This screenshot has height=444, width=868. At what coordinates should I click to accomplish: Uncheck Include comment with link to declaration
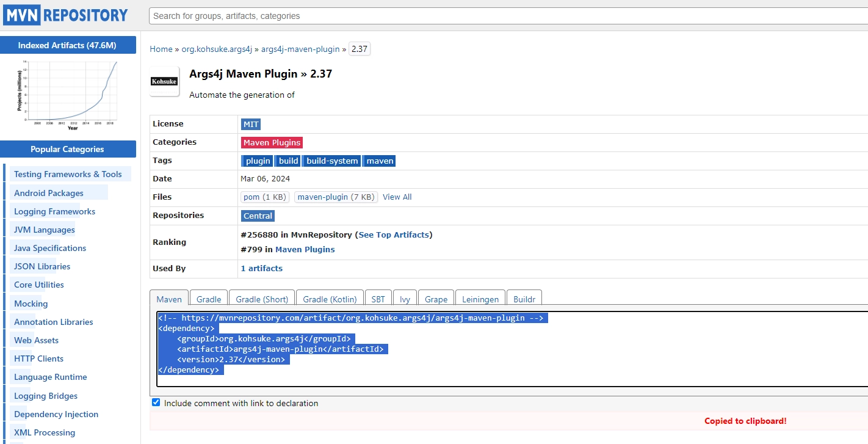point(156,402)
